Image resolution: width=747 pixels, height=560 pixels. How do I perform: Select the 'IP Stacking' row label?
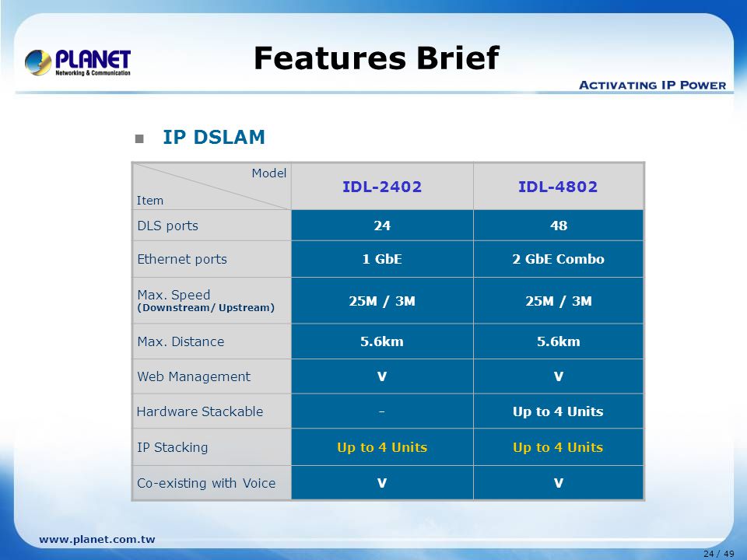[x=173, y=448]
